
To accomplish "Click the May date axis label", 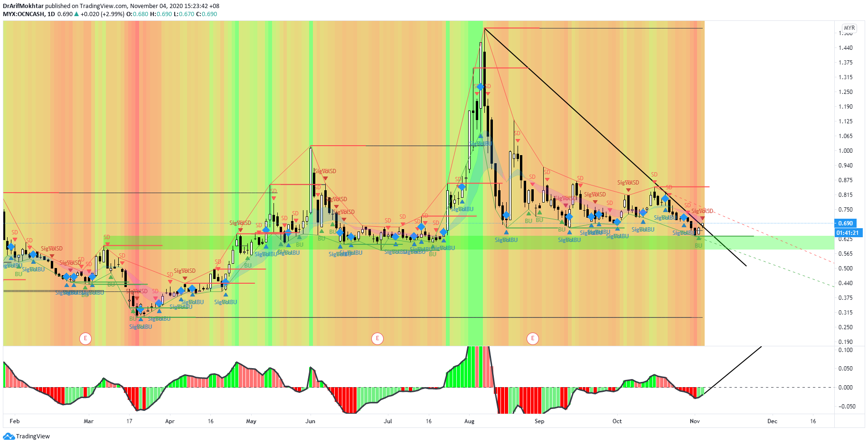I will (251, 421).
